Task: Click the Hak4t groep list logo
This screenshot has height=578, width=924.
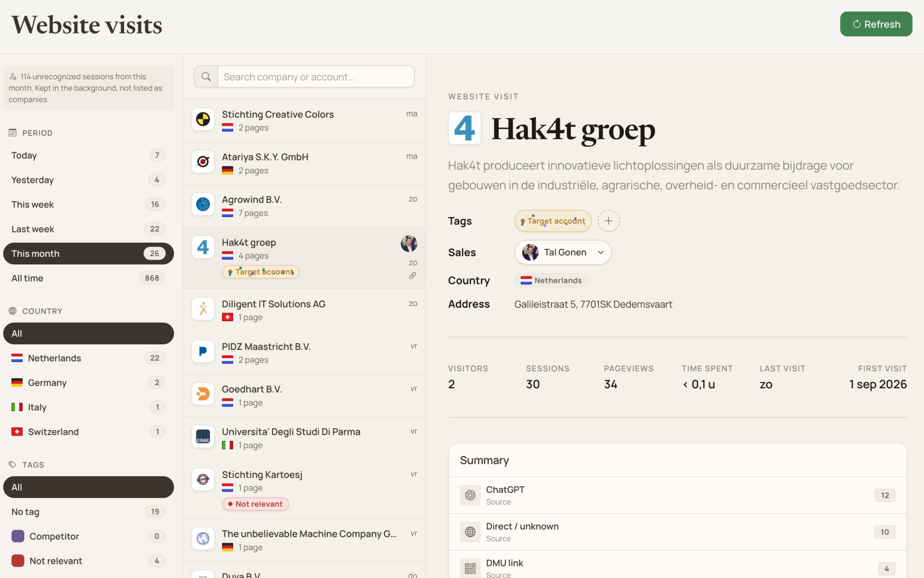Action: (x=203, y=247)
